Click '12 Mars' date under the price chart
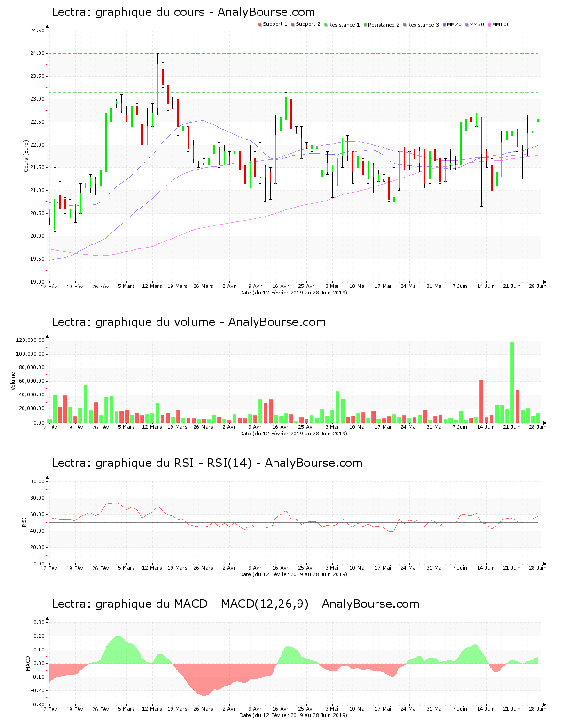 (x=152, y=286)
